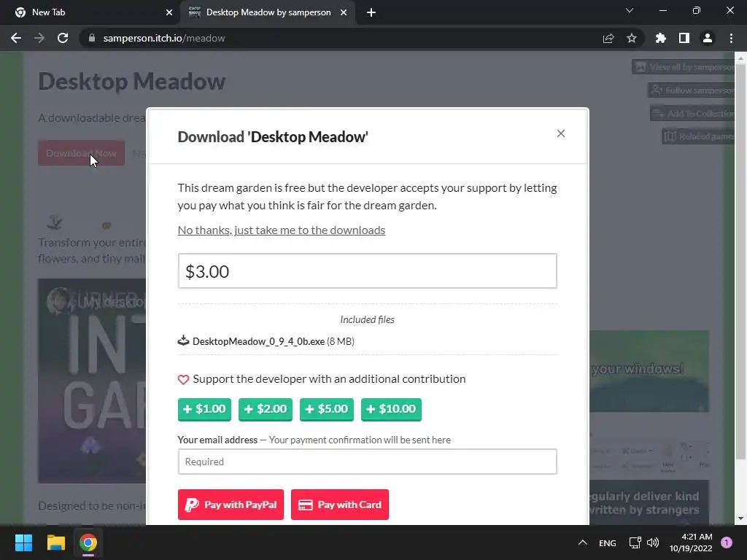This screenshot has height=560, width=747.
Task: Click the video thumbnail behind the dialog
Action: pos(92,381)
